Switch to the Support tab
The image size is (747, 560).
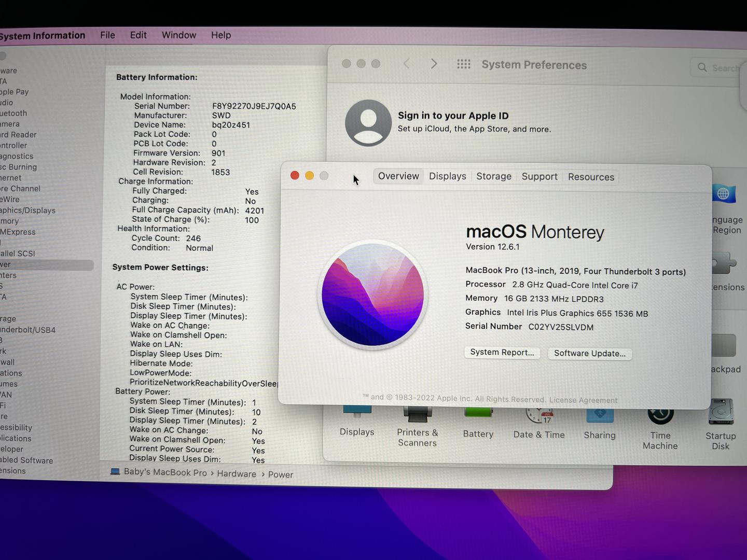click(x=539, y=177)
